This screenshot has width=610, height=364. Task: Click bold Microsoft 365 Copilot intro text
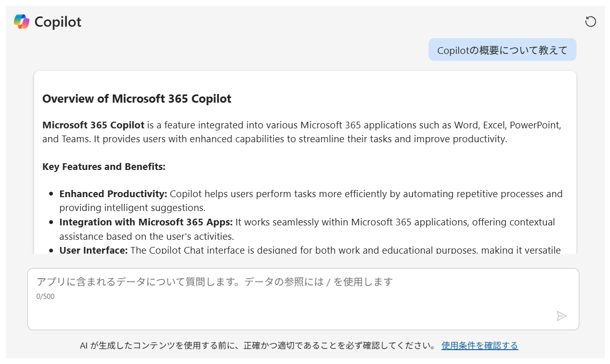[x=93, y=125]
